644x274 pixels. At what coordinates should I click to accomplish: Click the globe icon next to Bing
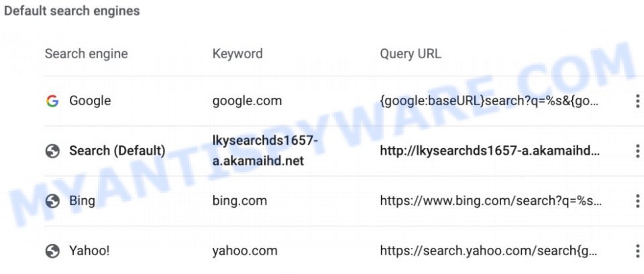pyautogui.click(x=52, y=201)
